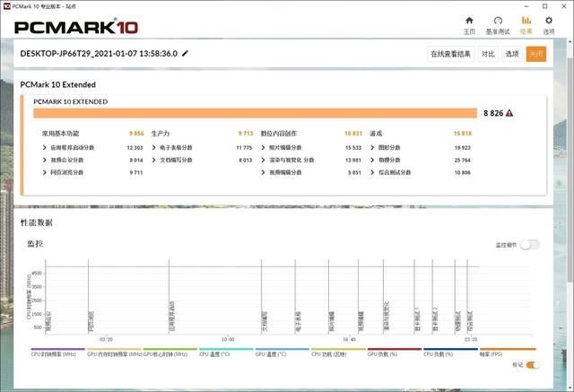Click the orange 帧率 (FPS) legend swatch

pos(508,349)
